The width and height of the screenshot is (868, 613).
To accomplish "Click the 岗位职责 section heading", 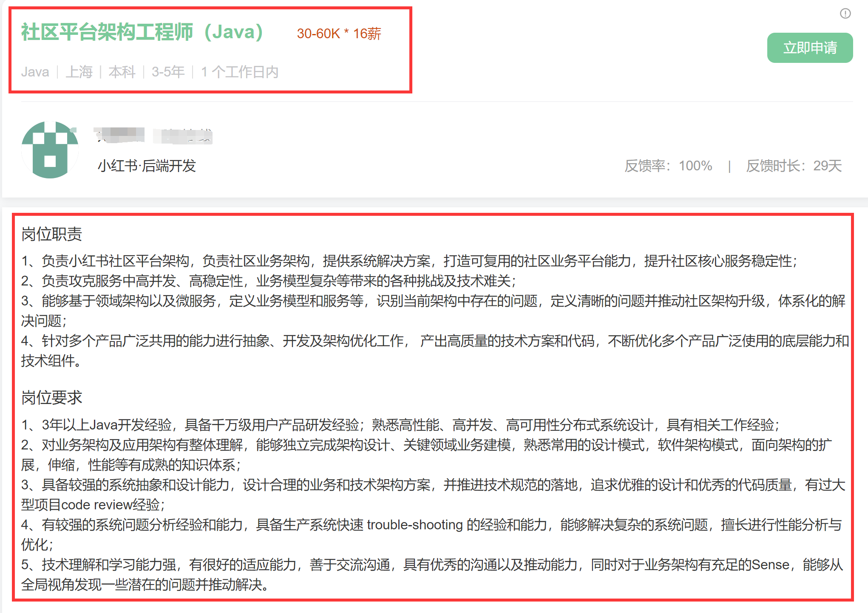I will 51,234.
